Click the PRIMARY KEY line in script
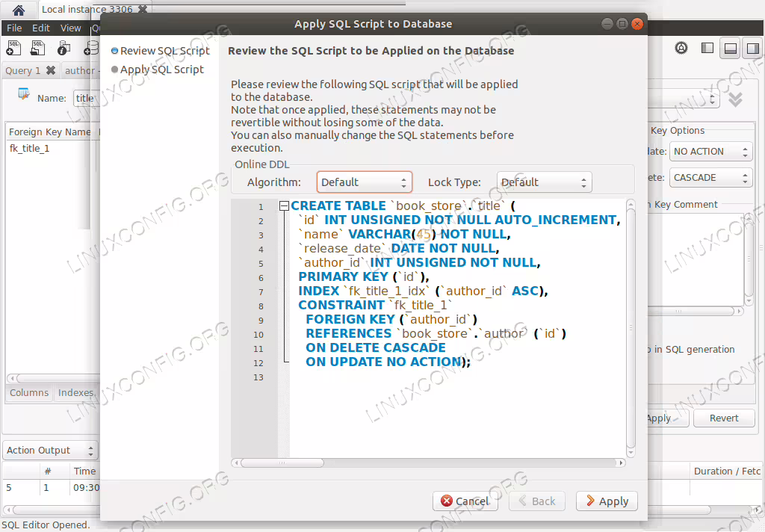 point(364,276)
